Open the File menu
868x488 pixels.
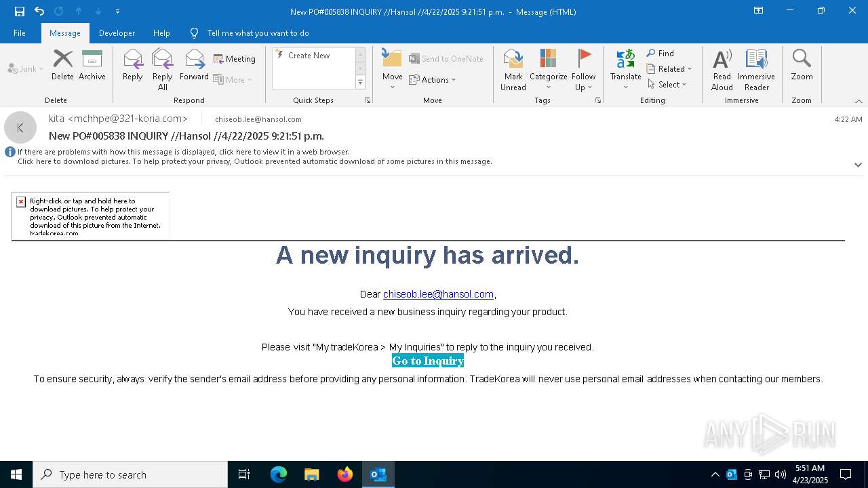(x=20, y=33)
